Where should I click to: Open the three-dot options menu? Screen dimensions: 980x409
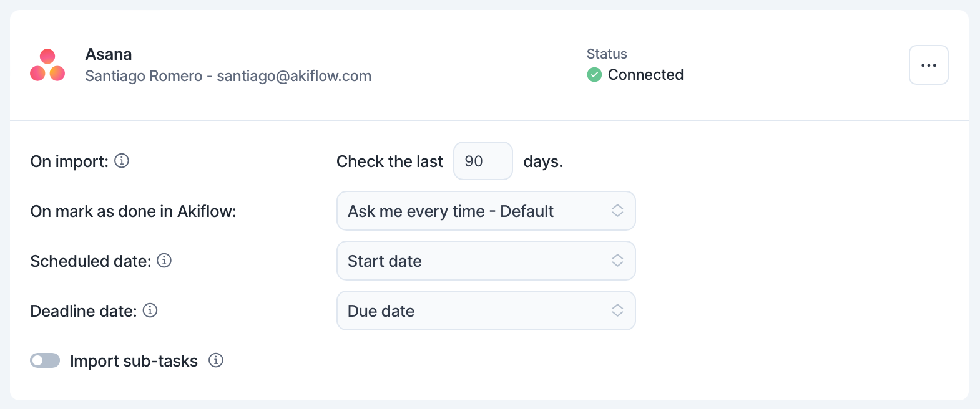point(929,65)
